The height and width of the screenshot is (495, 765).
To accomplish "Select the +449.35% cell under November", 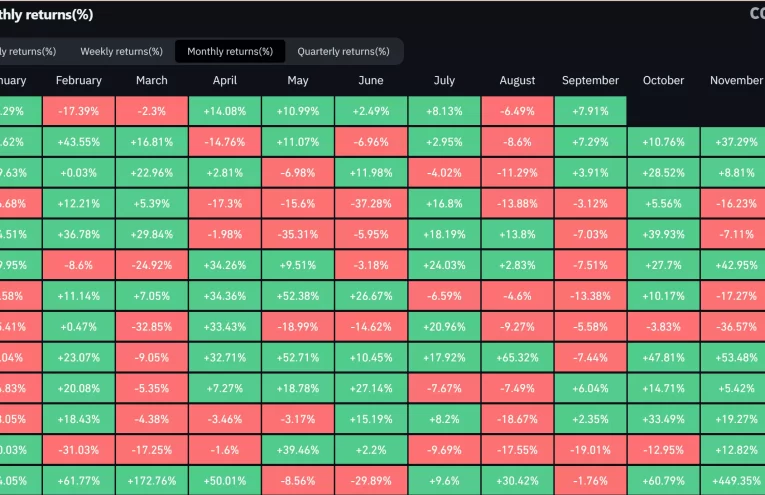I will click(736, 480).
